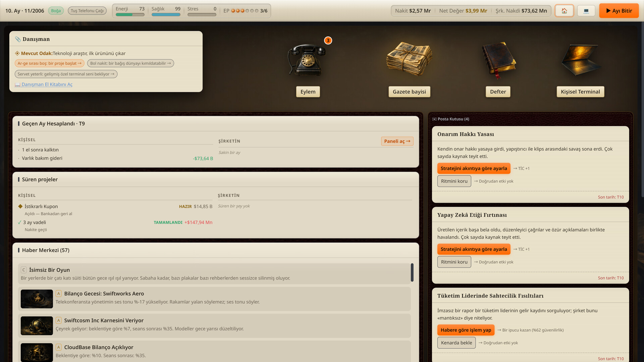
Task: Click the C tag on İsimsiz Bir Oyun
Action: pyautogui.click(x=24, y=270)
